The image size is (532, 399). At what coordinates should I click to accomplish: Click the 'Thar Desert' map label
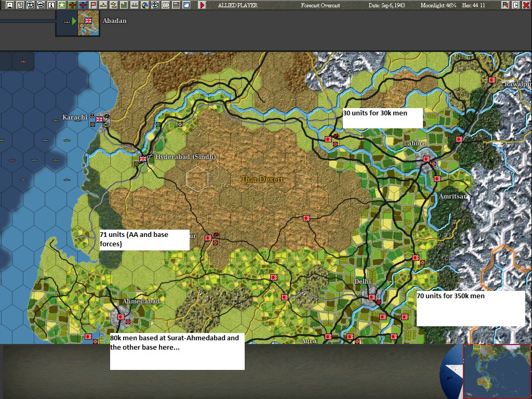coord(262,179)
